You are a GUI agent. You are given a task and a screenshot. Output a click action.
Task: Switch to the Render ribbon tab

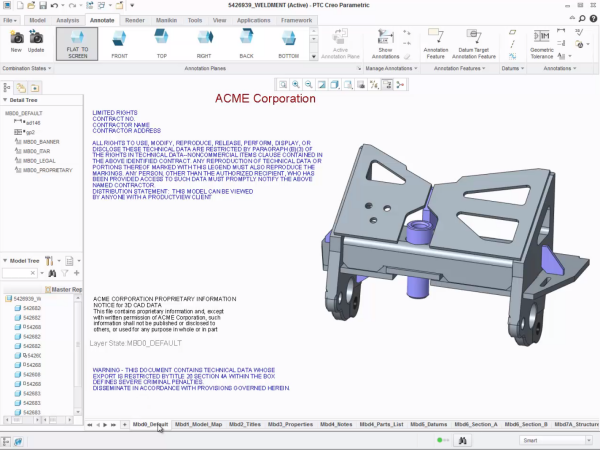pyautogui.click(x=135, y=20)
